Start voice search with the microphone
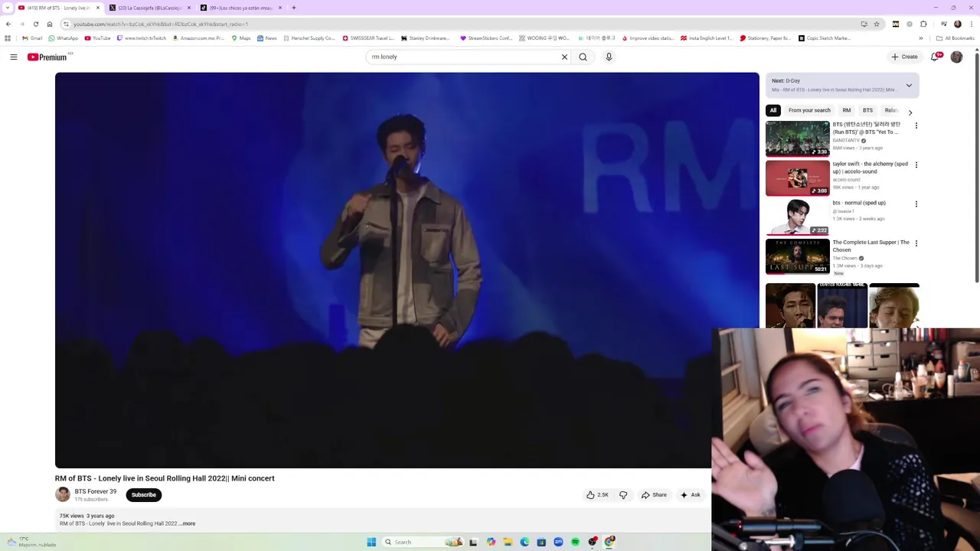The height and width of the screenshot is (551, 980). [x=609, y=57]
